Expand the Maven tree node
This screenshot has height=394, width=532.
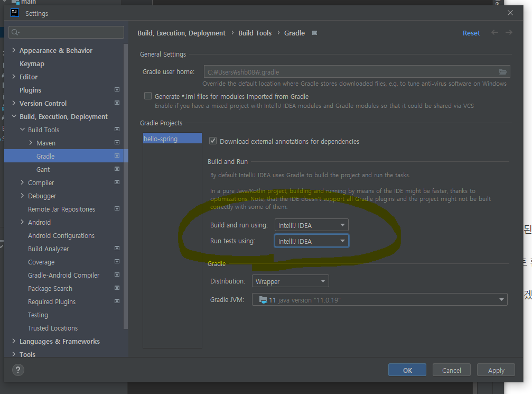pos(31,143)
